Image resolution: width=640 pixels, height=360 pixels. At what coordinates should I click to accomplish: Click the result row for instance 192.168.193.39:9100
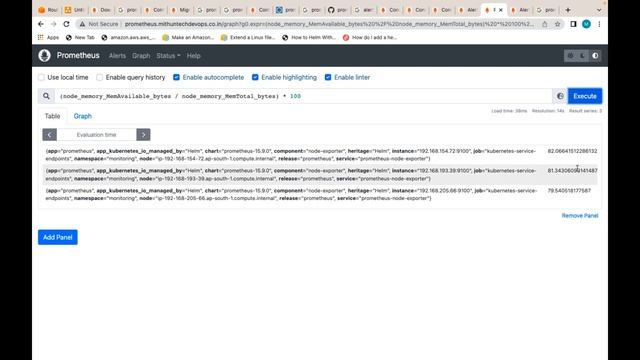coord(320,175)
